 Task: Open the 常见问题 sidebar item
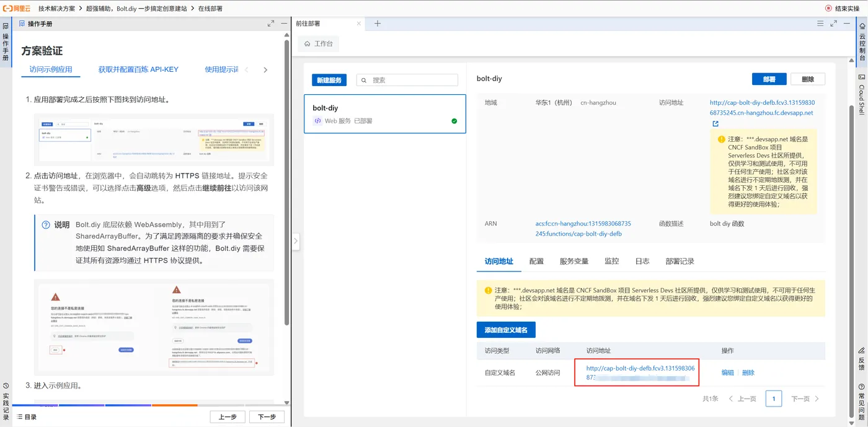862,402
